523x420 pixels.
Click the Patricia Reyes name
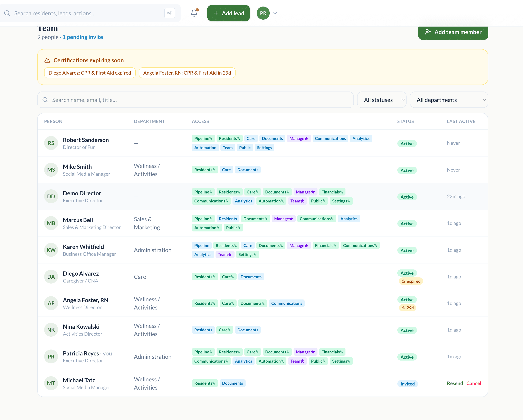point(81,354)
